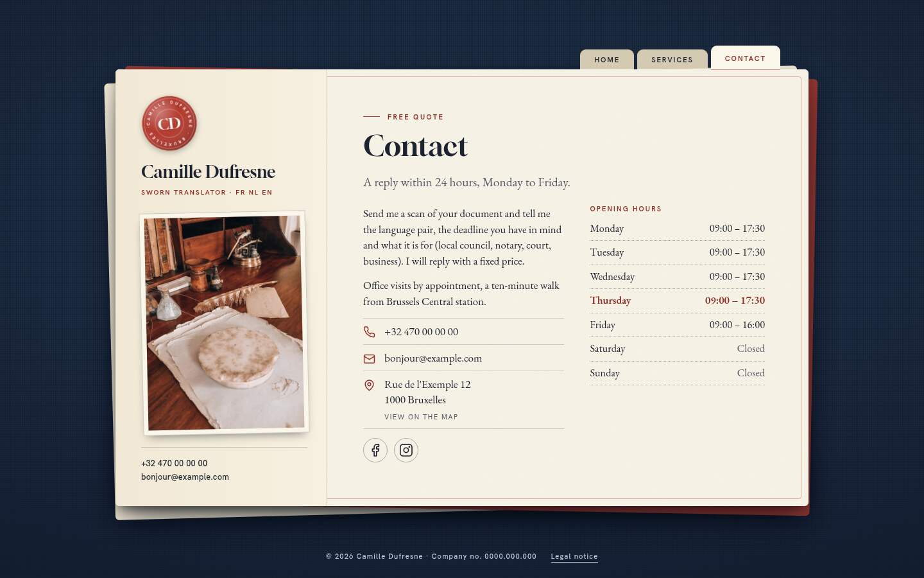Call +32 470 00 00 00 in main panel

[x=421, y=332]
